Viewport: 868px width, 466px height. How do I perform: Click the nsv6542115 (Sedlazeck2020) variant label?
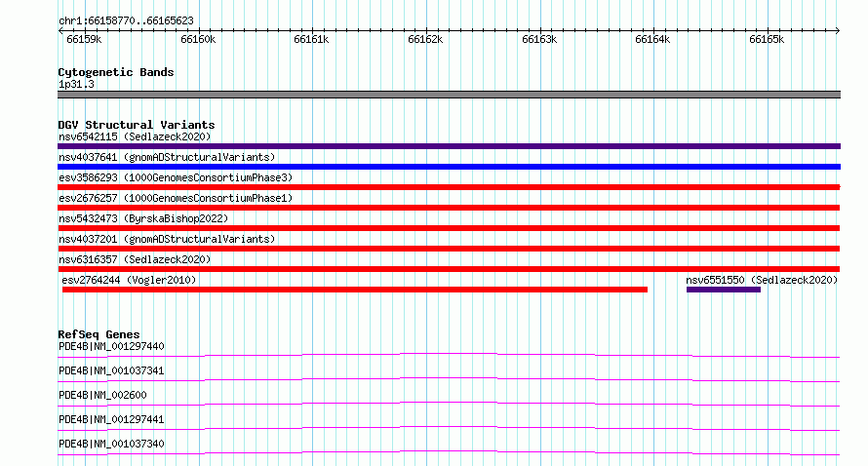tap(135, 136)
